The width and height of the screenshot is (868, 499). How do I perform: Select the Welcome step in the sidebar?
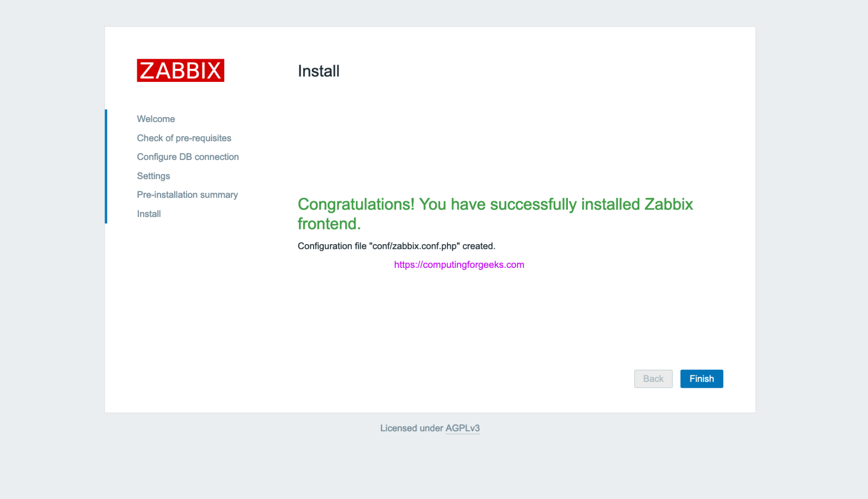(x=156, y=119)
